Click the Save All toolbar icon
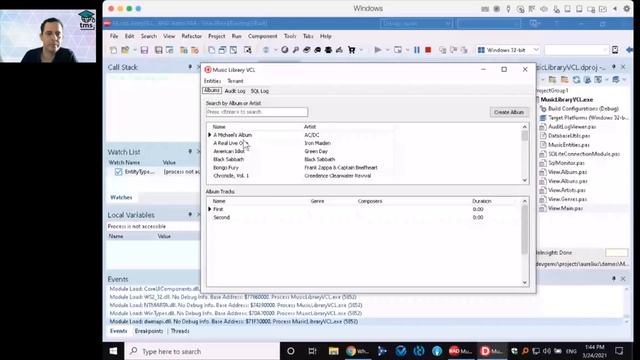 click(158, 50)
